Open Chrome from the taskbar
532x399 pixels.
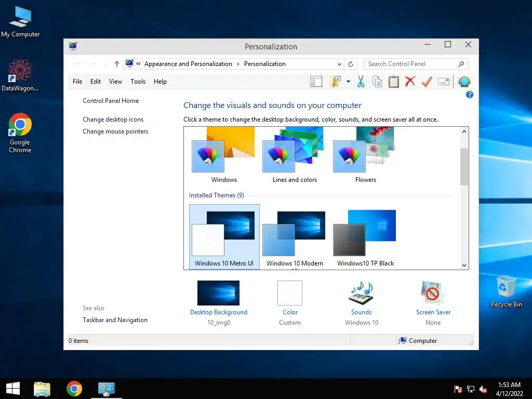coord(74,389)
